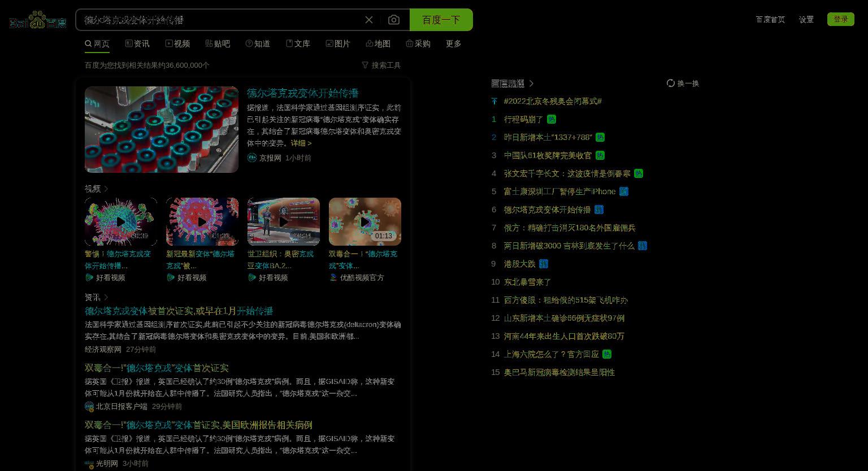Open hot topic 俄方：精确打击消灭180名外国雇佣兵
The height and width of the screenshot is (471, 868).
coord(570,228)
